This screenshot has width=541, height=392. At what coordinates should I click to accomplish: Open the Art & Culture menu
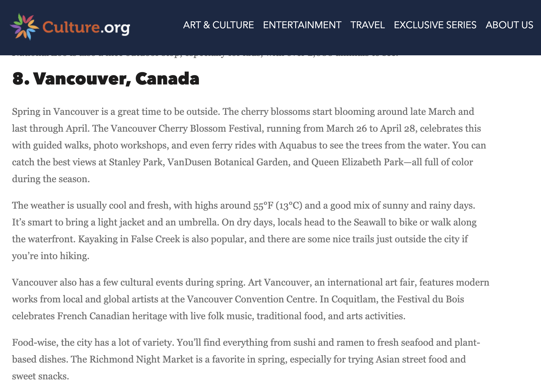point(218,25)
